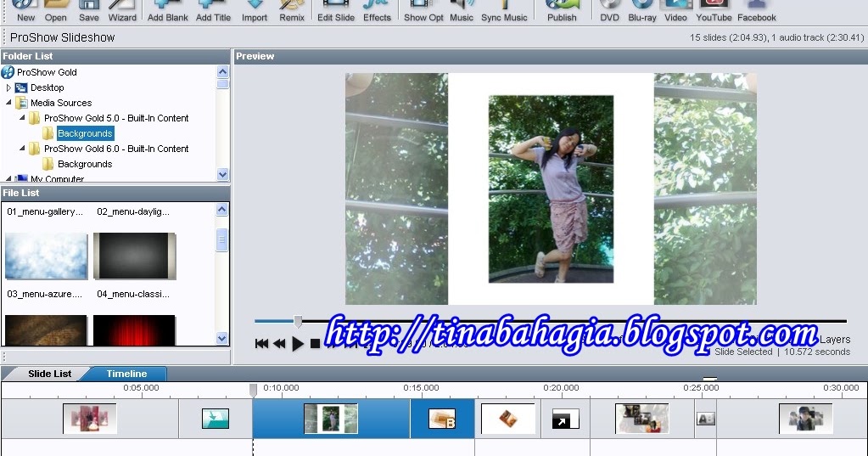This screenshot has height=456, width=868.
Task: Play the slideshow preview
Action: point(298,344)
